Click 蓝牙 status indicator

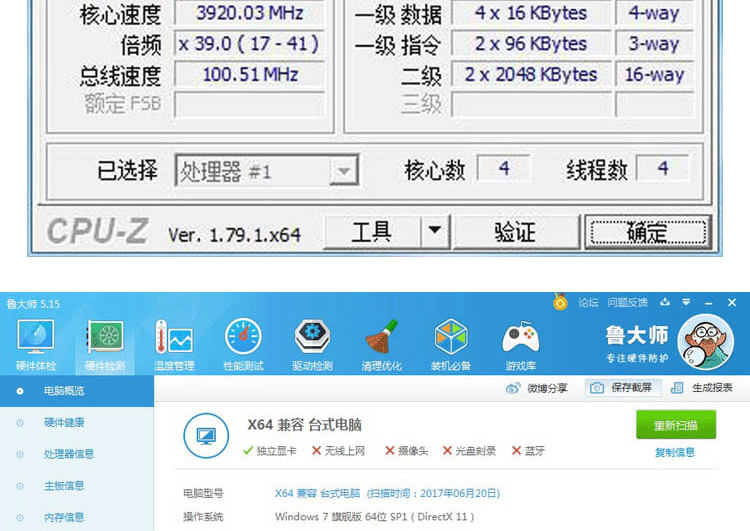tap(528, 451)
